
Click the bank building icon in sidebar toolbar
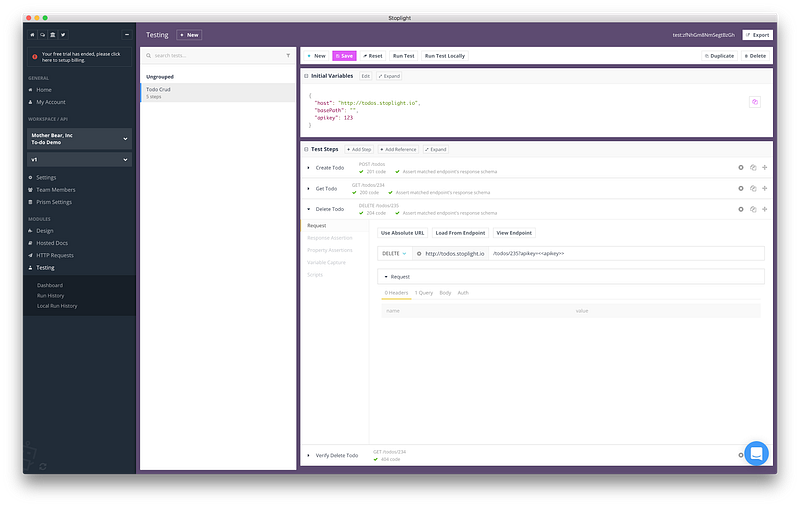point(53,35)
